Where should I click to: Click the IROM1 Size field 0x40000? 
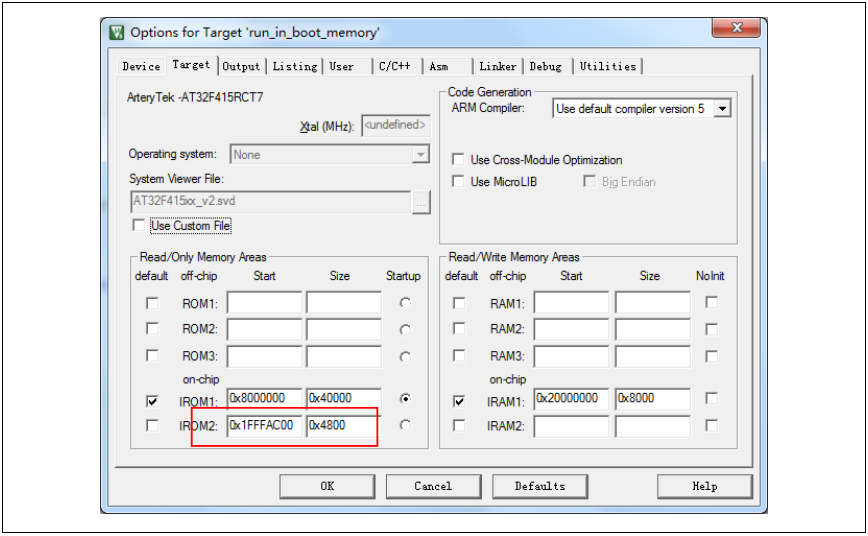pyautogui.click(x=344, y=399)
